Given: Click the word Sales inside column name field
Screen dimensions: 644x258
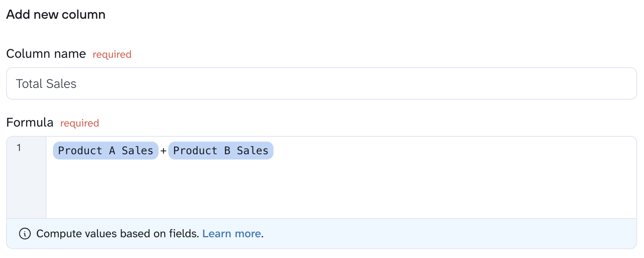Looking at the screenshot, I should tap(61, 83).
